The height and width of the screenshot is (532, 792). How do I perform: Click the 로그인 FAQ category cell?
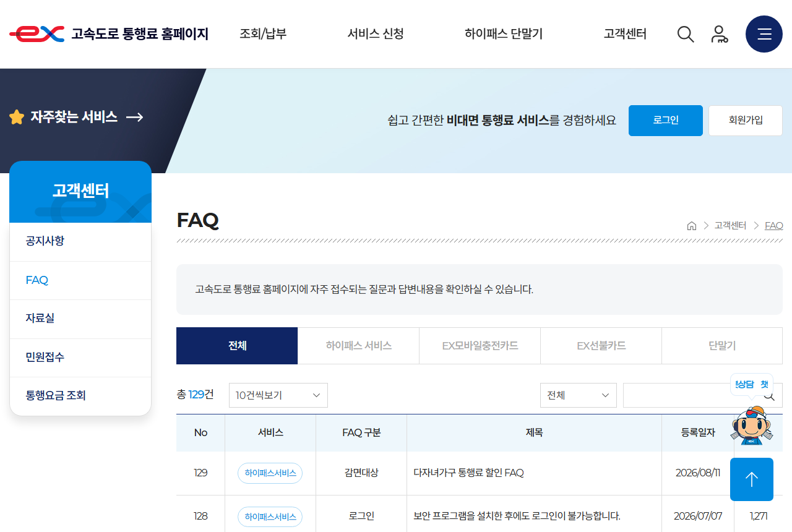[x=361, y=517]
